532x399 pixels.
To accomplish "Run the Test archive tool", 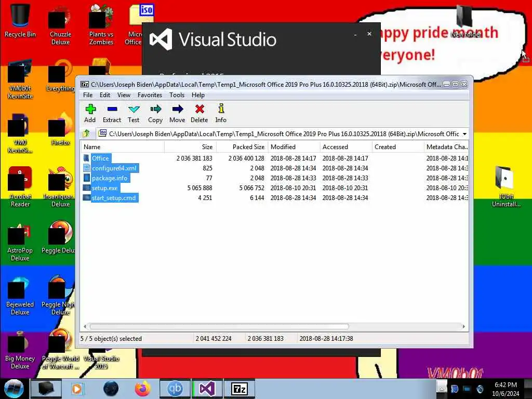I will [134, 113].
